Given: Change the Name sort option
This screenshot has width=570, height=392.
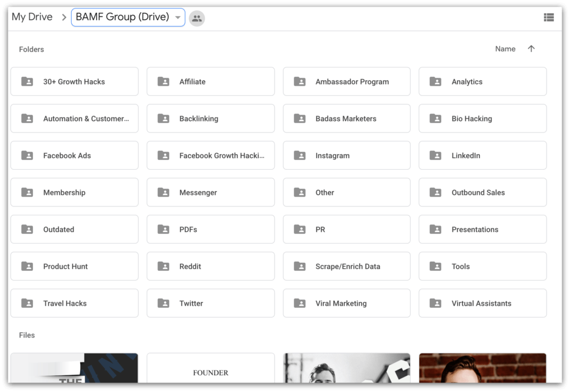Looking at the screenshot, I should pos(505,49).
